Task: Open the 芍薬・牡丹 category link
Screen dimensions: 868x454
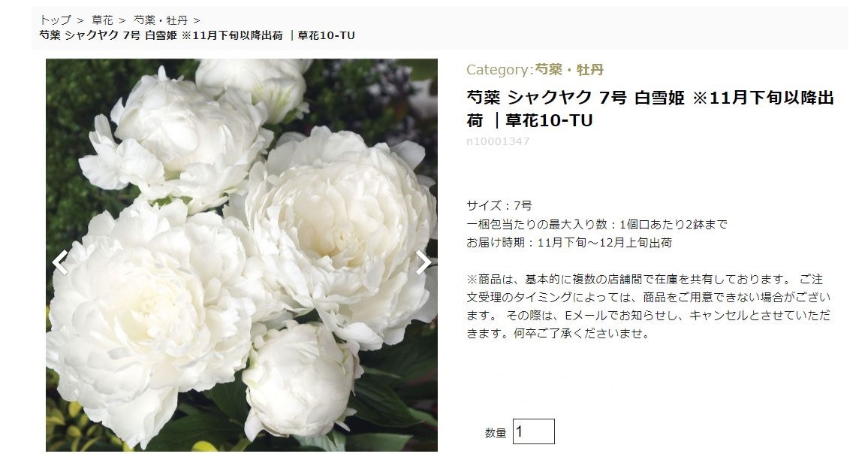Action: tap(568, 70)
